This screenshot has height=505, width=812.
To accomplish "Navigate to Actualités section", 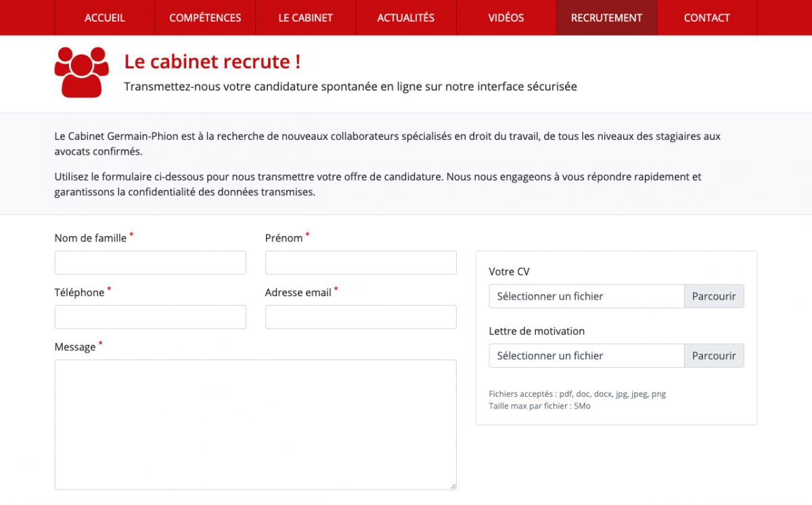I will [405, 18].
